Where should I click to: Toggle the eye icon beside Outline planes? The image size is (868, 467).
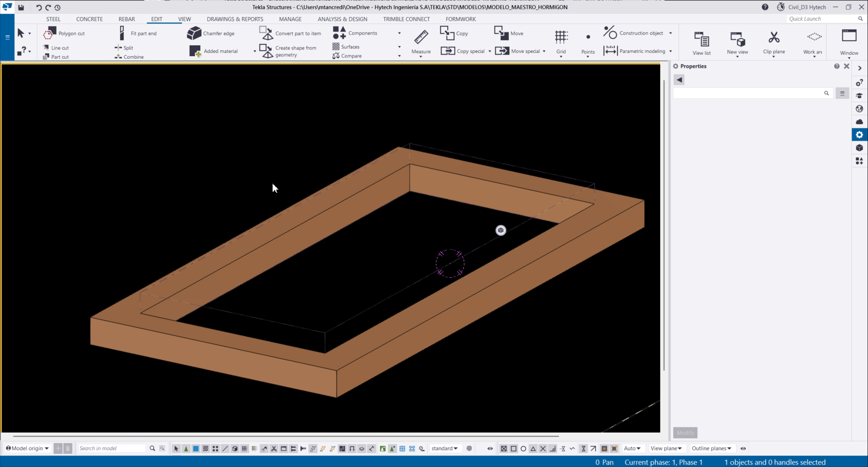(743, 448)
